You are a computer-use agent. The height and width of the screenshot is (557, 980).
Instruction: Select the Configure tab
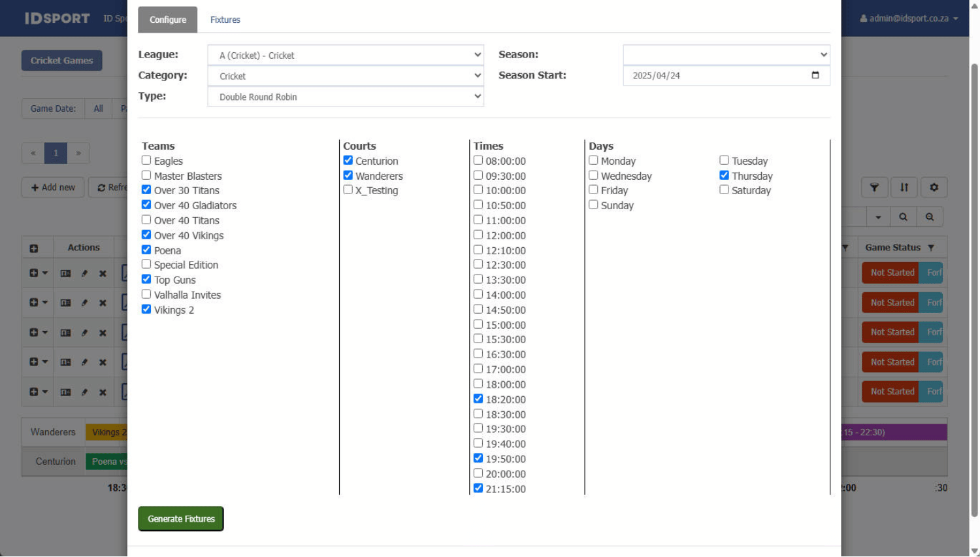pyautogui.click(x=168, y=20)
